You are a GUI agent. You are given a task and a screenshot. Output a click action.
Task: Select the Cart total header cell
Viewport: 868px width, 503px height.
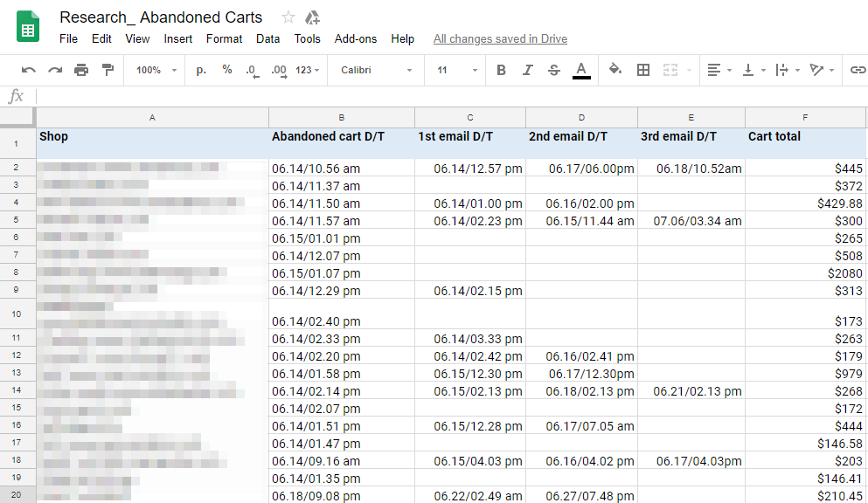coord(804,142)
